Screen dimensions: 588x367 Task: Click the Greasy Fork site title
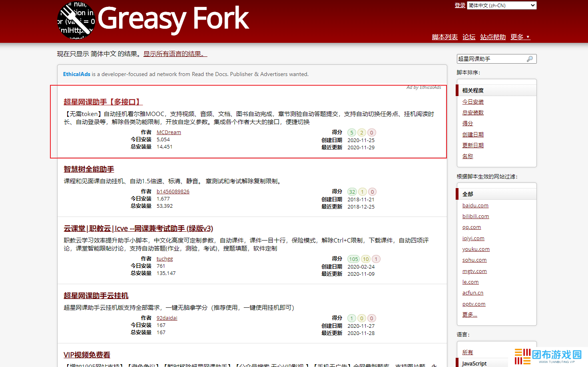(x=173, y=18)
